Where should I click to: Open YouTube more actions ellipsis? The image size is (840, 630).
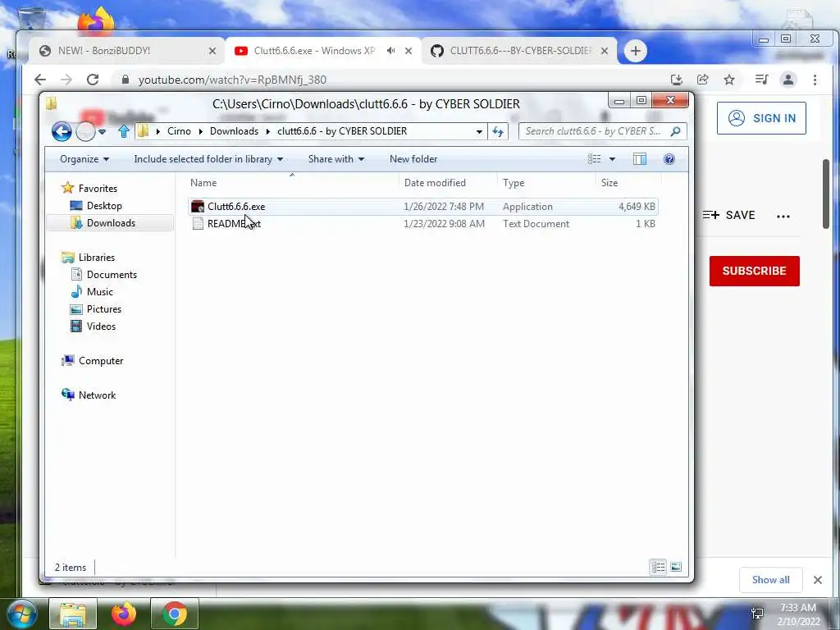tap(783, 217)
